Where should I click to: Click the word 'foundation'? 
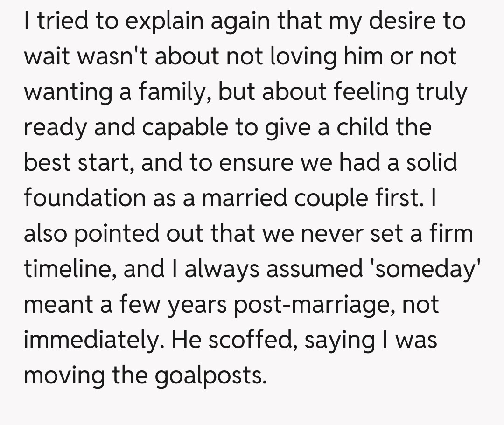point(84,198)
